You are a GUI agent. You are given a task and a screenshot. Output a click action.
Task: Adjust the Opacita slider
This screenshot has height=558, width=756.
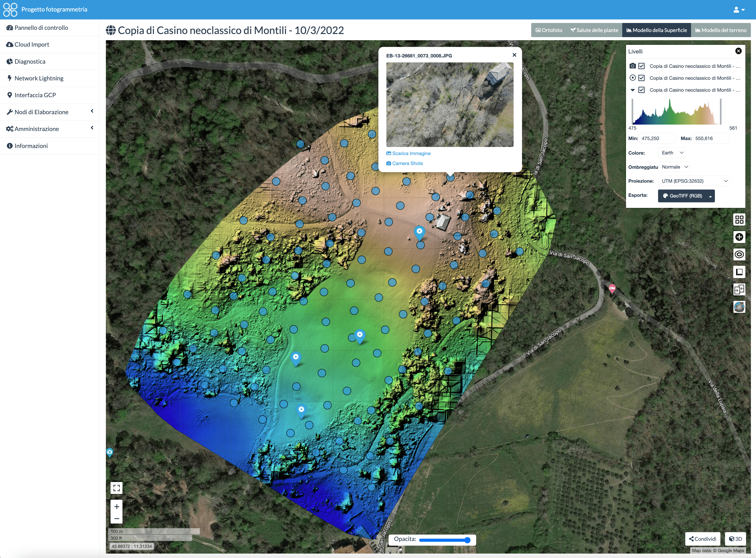pyautogui.click(x=445, y=540)
